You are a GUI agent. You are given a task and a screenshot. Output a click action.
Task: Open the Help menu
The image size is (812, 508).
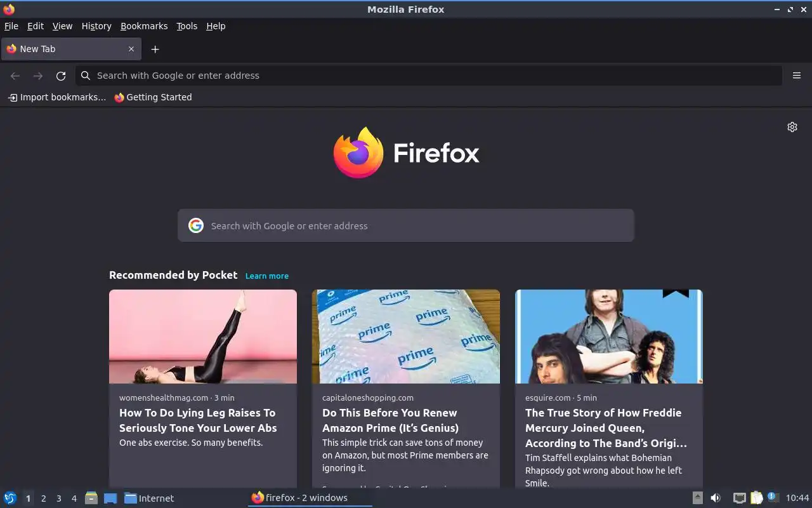pyautogui.click(x=216, y=26)
